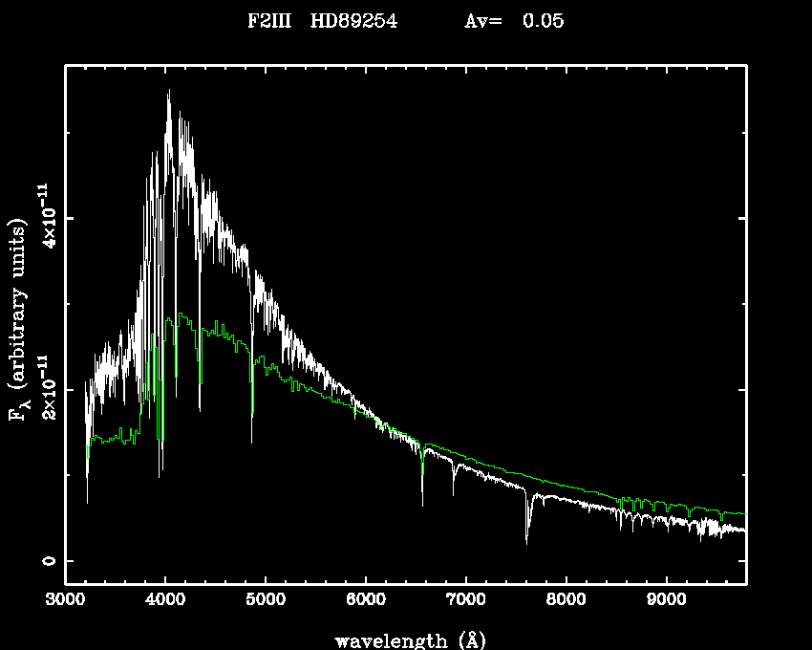This screenshot has height=650, width=812.
Task: Click the Av= 0.05 extinction value
Action: tap(513, 22)
